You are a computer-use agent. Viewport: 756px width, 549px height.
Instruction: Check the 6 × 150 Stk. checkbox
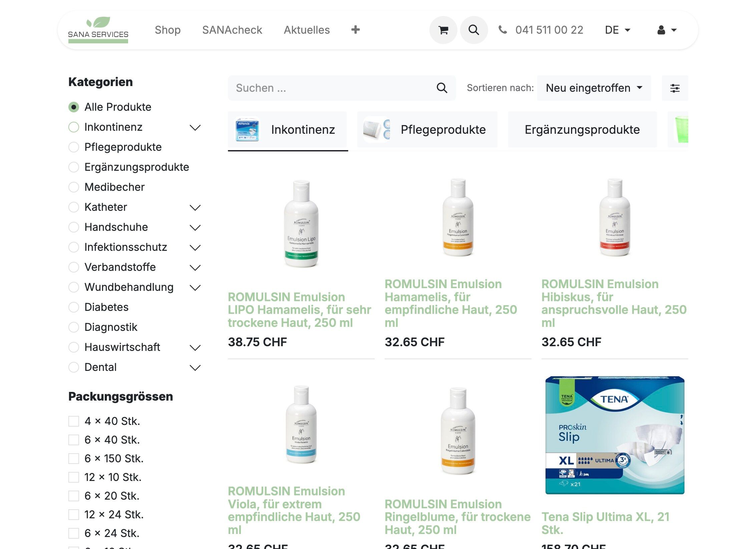74,459
